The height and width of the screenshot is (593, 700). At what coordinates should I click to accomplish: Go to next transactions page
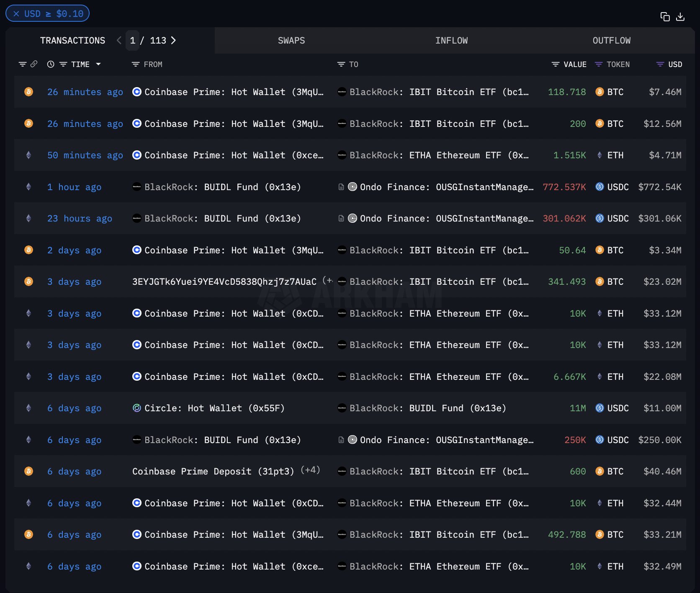173,40
